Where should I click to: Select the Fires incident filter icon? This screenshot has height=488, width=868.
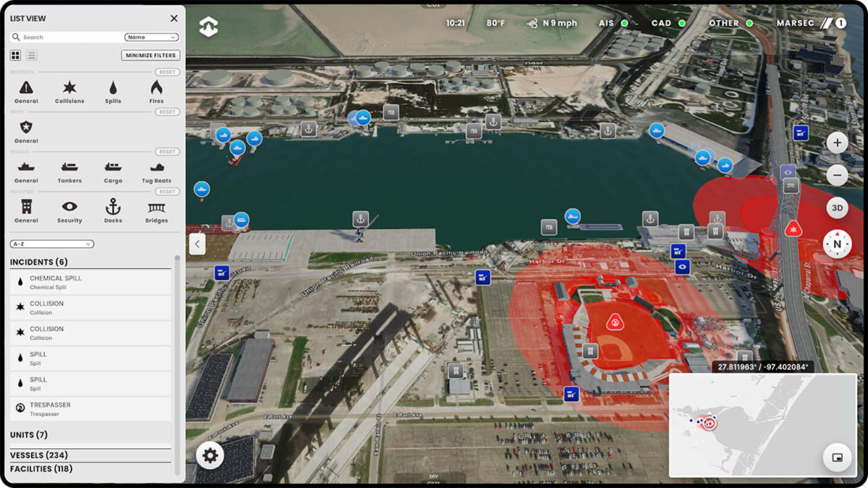pyautogui.click(x=156, y=88)
